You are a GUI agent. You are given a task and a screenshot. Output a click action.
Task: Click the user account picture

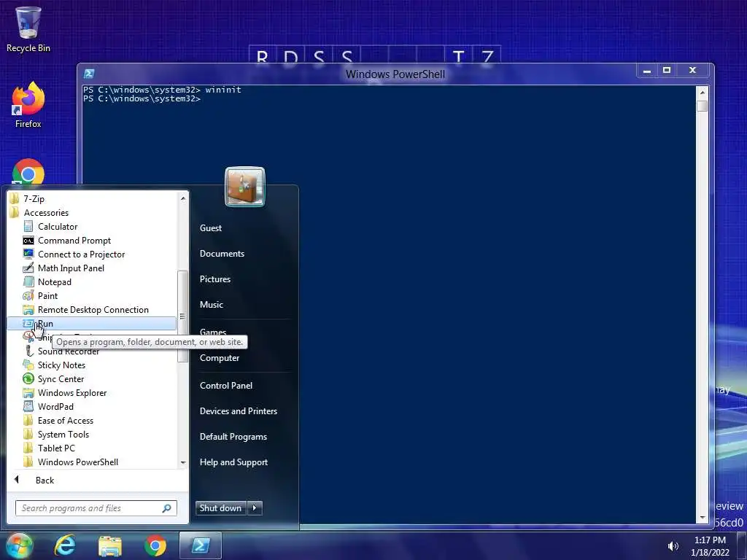pos(245,187)
